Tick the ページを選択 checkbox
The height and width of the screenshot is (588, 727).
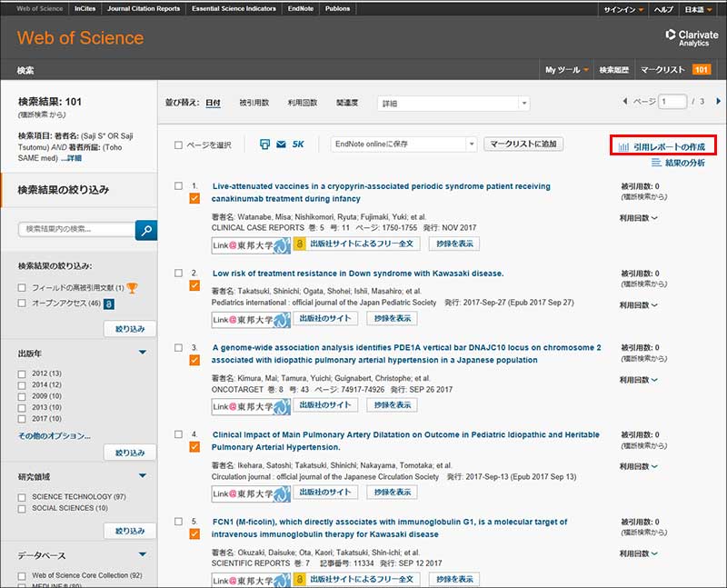(x=178, y=145)
